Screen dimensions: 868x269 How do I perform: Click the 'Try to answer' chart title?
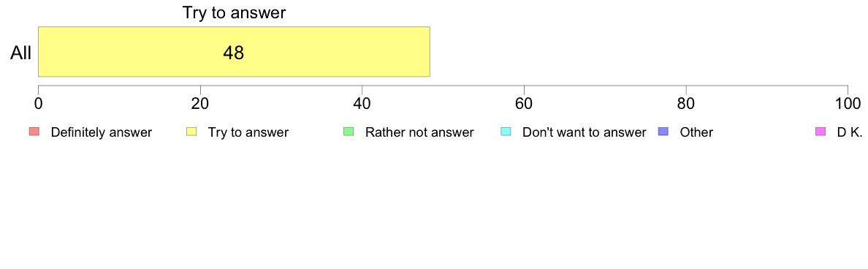234,12
